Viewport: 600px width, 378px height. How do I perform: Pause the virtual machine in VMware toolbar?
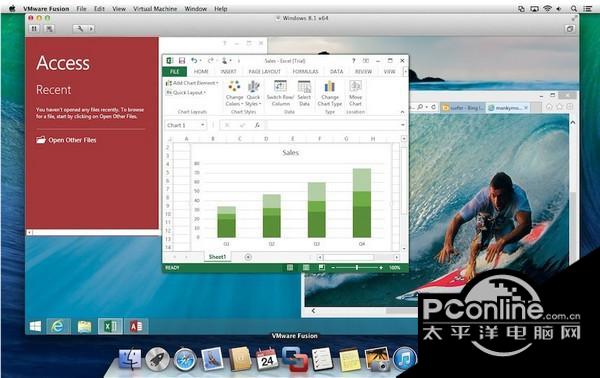(x=34, y=28)
